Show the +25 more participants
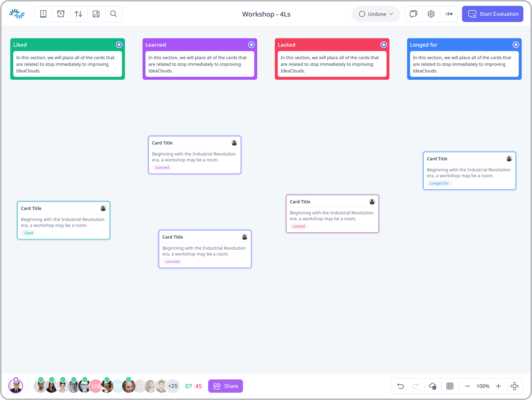This screenshot has height=400, width=532. tap(173, 386)
